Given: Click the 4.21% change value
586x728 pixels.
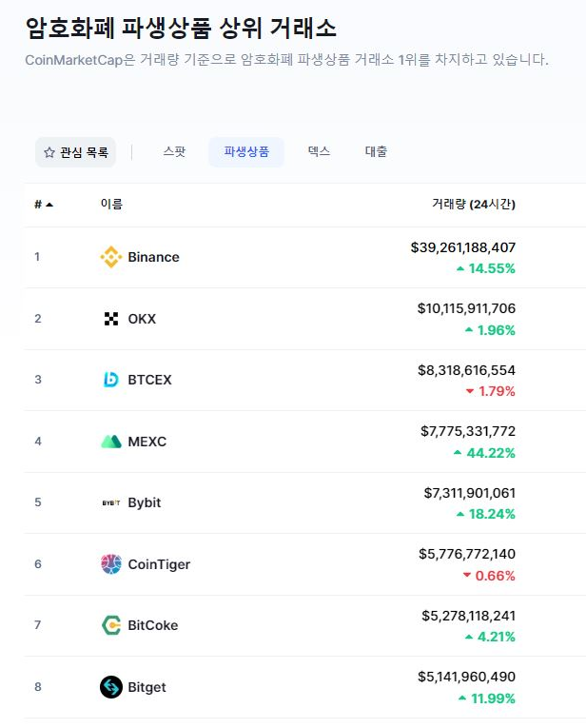Looking at the screenshot, I should [496, 637].
